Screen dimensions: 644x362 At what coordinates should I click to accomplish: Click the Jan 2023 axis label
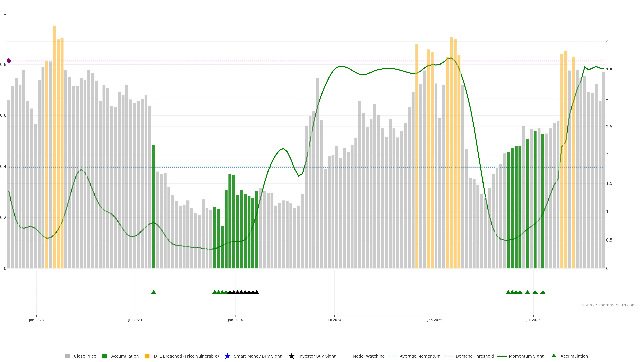36,320
